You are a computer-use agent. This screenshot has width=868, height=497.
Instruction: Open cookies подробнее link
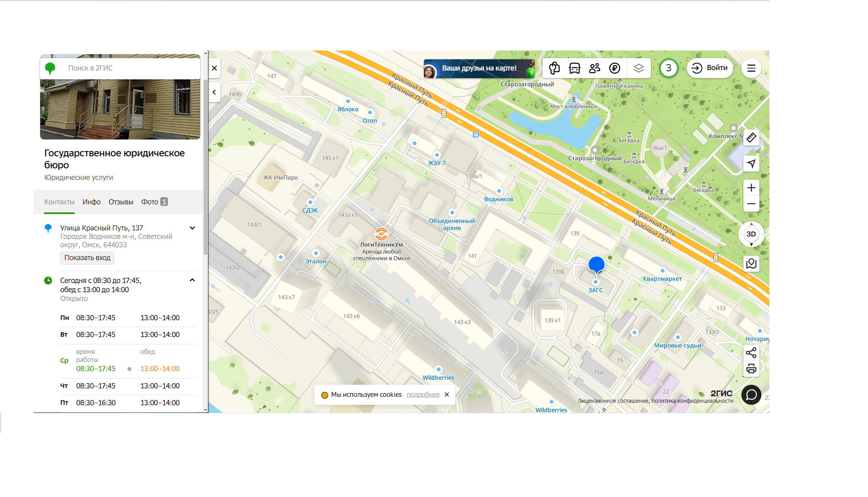(423, 395)
